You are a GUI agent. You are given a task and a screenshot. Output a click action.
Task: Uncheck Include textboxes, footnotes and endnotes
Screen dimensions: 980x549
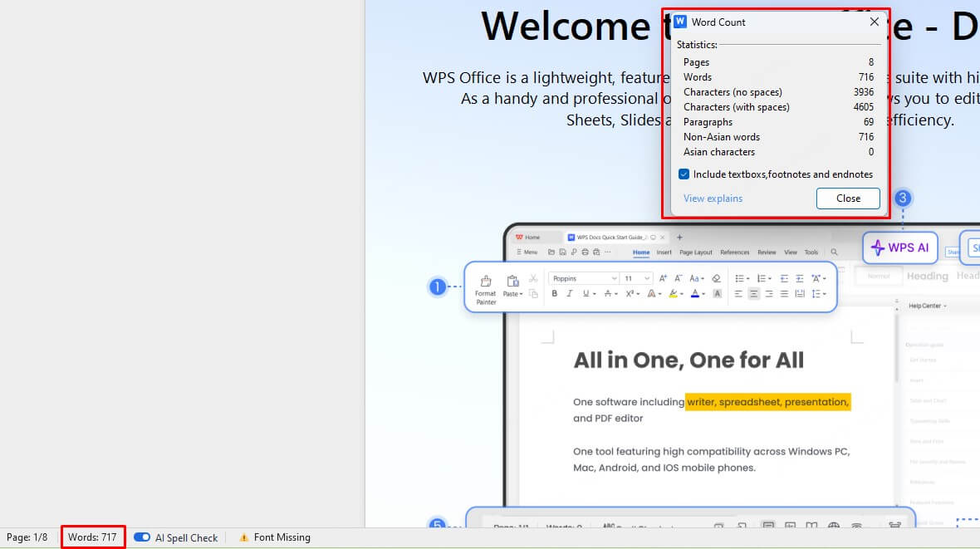[684, 174]
